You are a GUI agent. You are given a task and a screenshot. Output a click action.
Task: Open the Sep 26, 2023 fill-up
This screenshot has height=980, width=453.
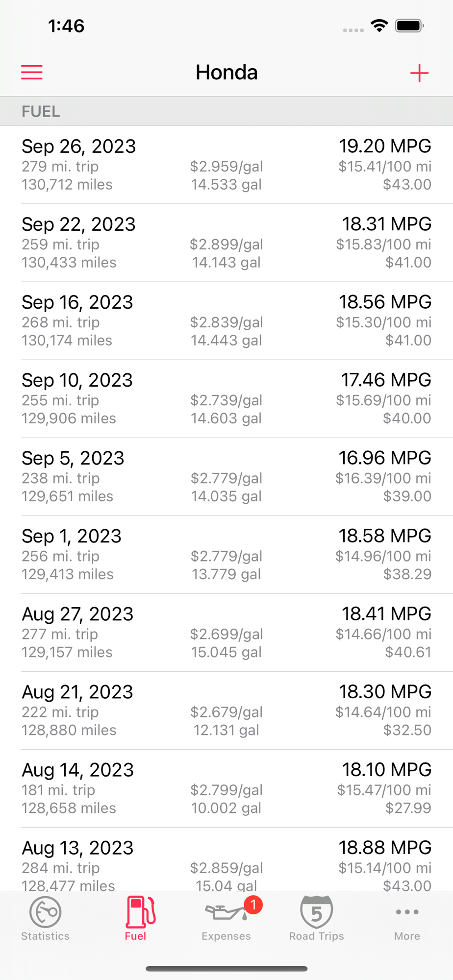point(226,165)
